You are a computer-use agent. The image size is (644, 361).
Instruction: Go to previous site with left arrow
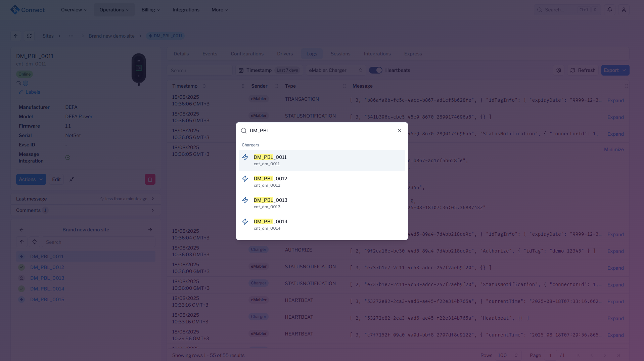(21, 230)
